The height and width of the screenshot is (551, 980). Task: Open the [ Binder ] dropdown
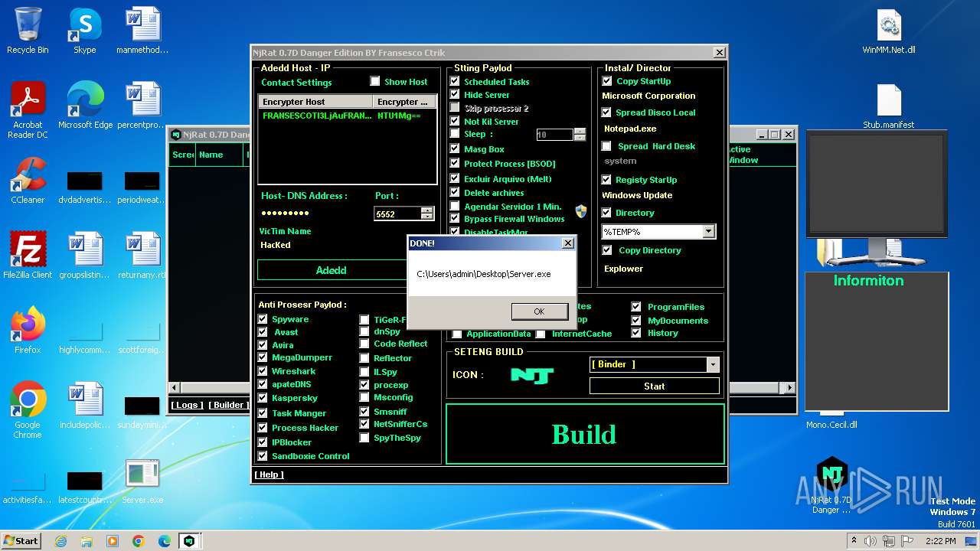coord(713,364)
